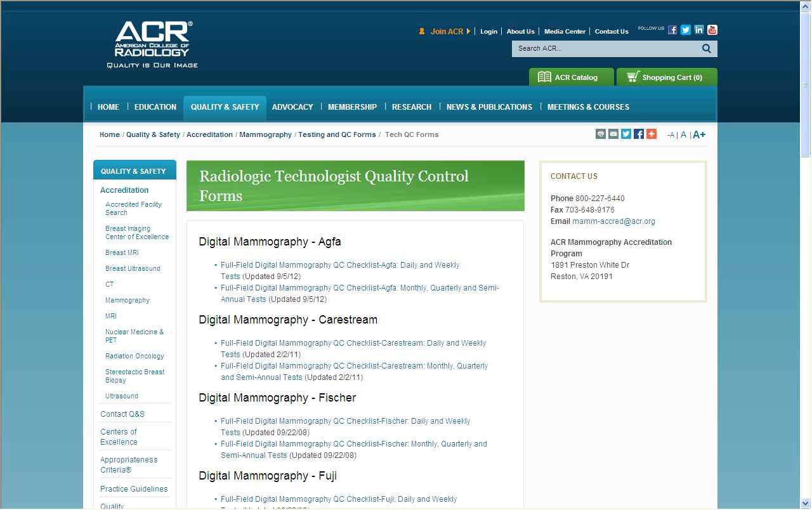812x510 pixels.
Task: Click Join ACR link
Action: [x=447, y=31]
